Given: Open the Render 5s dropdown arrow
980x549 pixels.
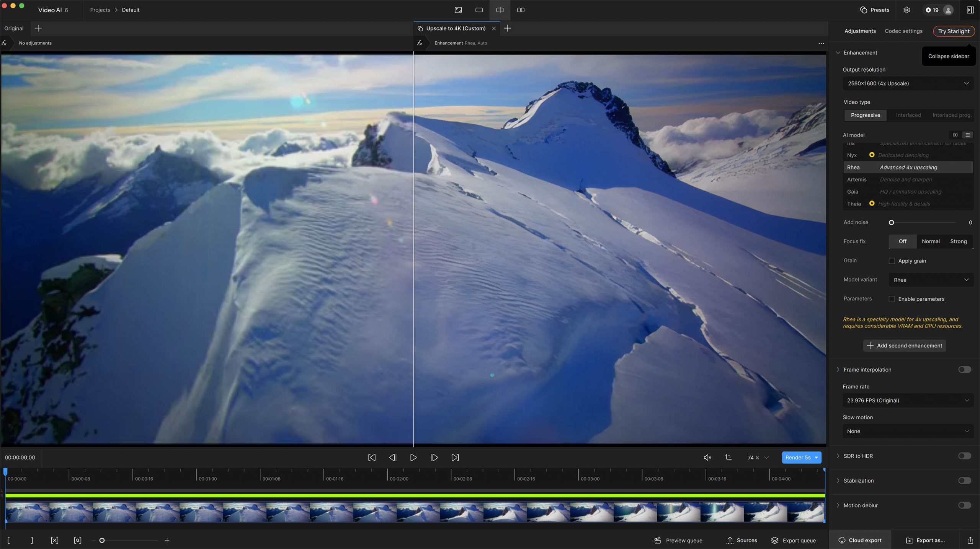Looking at the screenshot, I should coord(816,458).
